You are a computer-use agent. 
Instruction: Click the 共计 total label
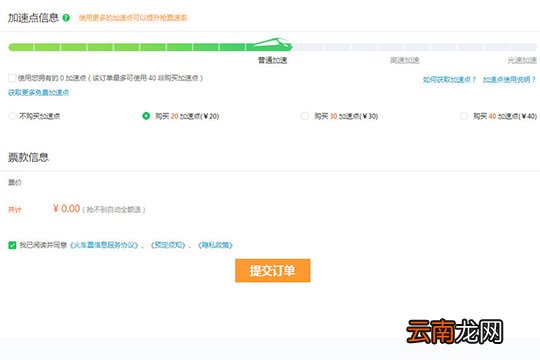point(15,209)
